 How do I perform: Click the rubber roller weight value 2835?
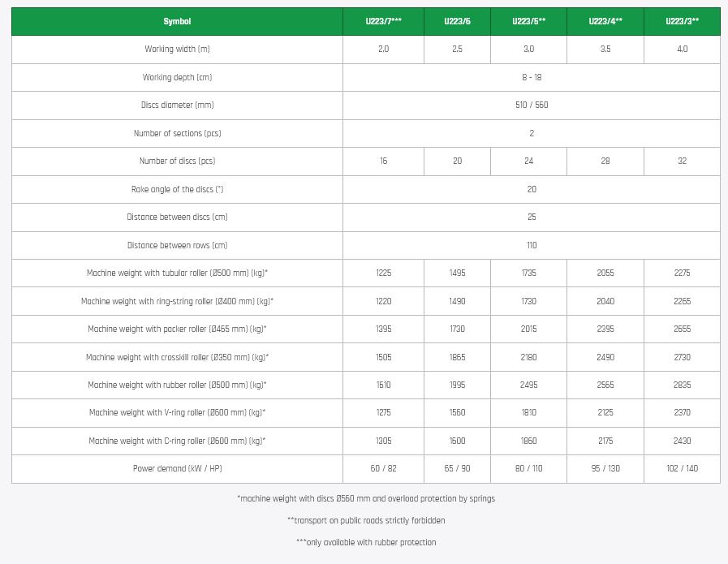682,385
